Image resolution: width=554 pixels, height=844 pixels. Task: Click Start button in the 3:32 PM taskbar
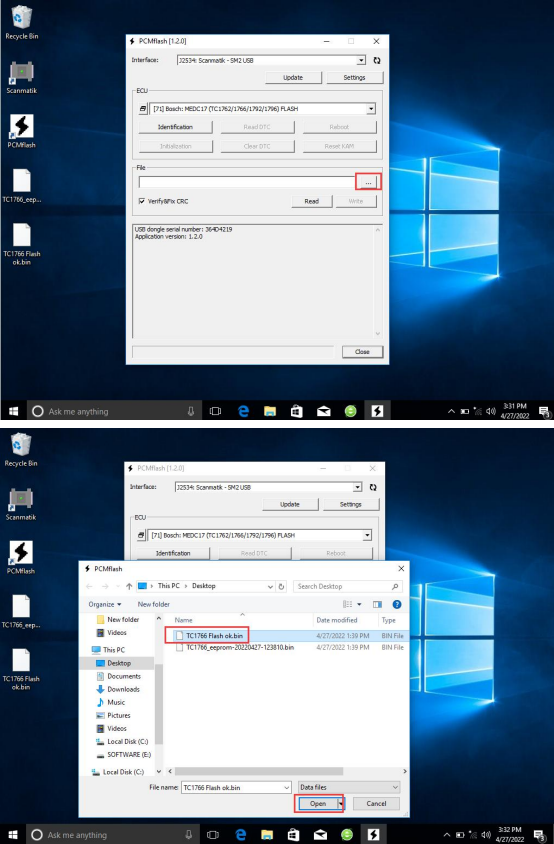click(13, 834)
